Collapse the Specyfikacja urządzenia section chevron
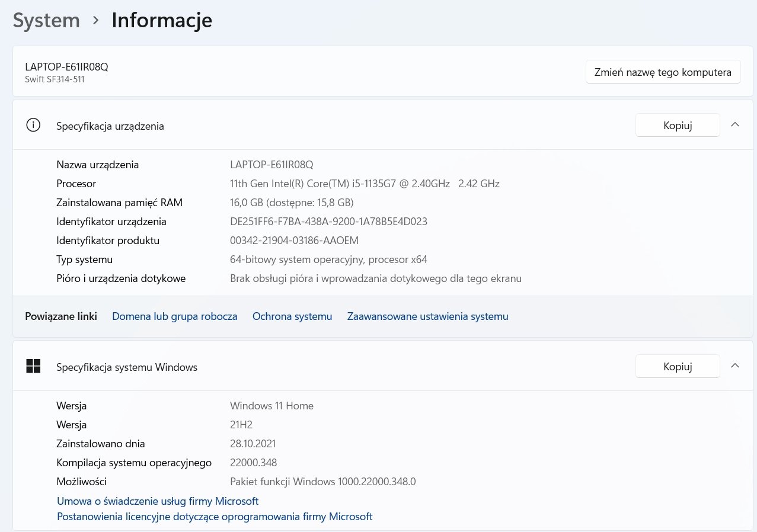The image size is (757, 532). 735,125
